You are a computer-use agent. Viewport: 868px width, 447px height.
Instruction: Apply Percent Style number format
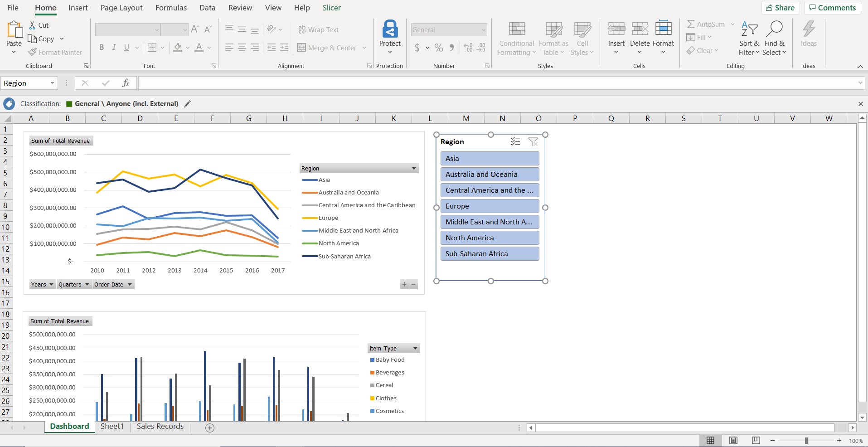(x=438, y=47)
